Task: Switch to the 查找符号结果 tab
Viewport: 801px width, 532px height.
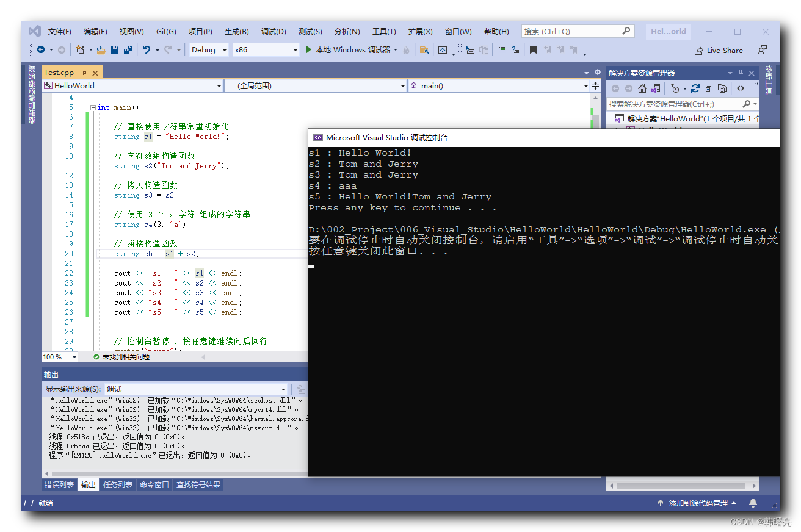Action: coord(198,484)
